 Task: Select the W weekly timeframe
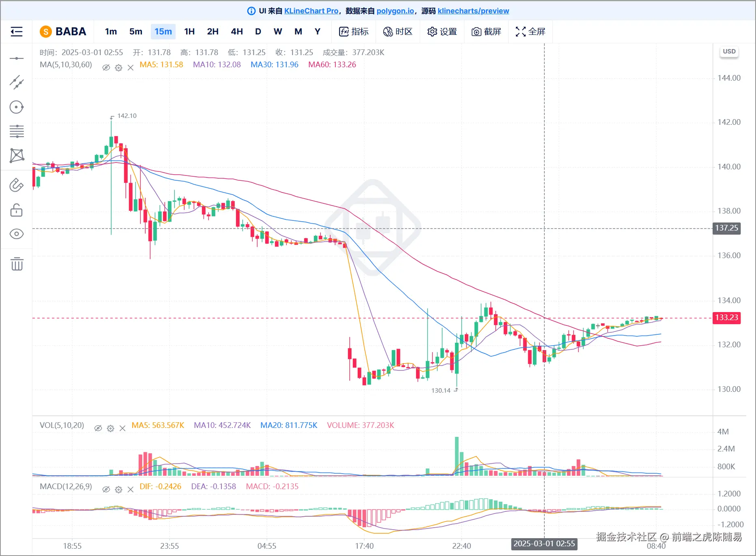coord(278,32)
